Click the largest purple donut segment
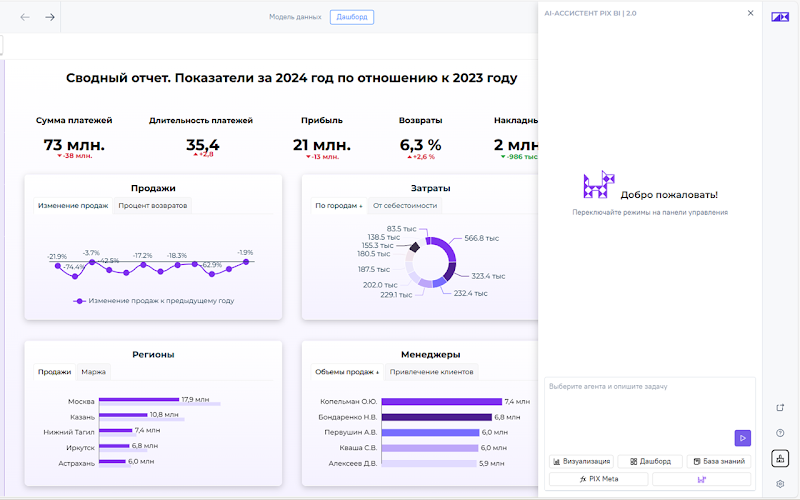This screenshot has width=800, height=500. 445,247
